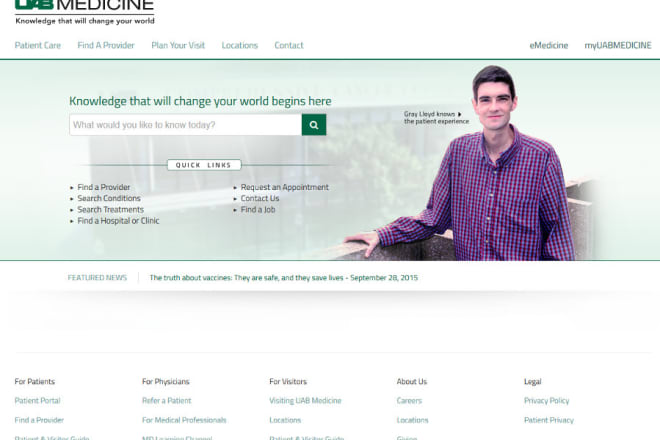This screenshot has height=440, width=660.
Task: Go to eMedicine in the header
Action: point(548,45)
